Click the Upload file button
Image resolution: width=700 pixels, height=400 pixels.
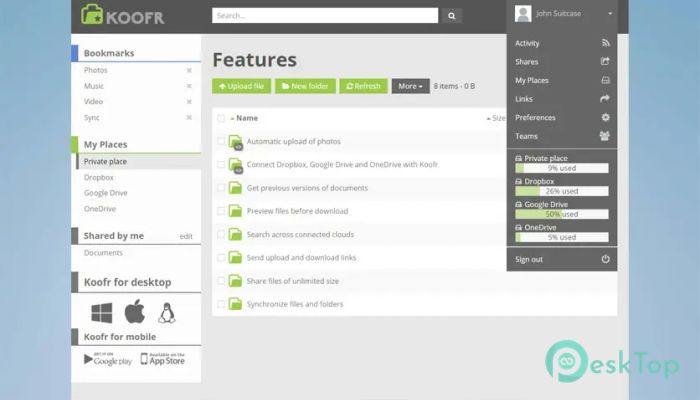(242, 86)
